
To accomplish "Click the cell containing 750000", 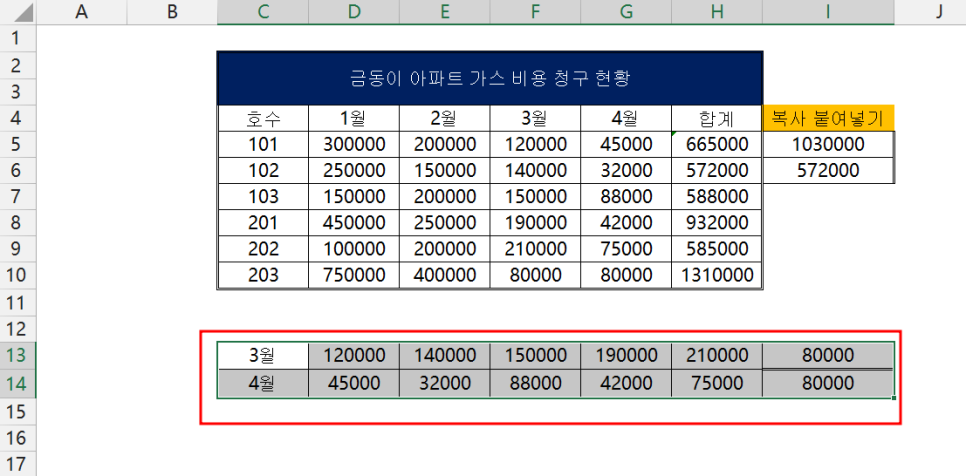I will click(x=354, y=275).
